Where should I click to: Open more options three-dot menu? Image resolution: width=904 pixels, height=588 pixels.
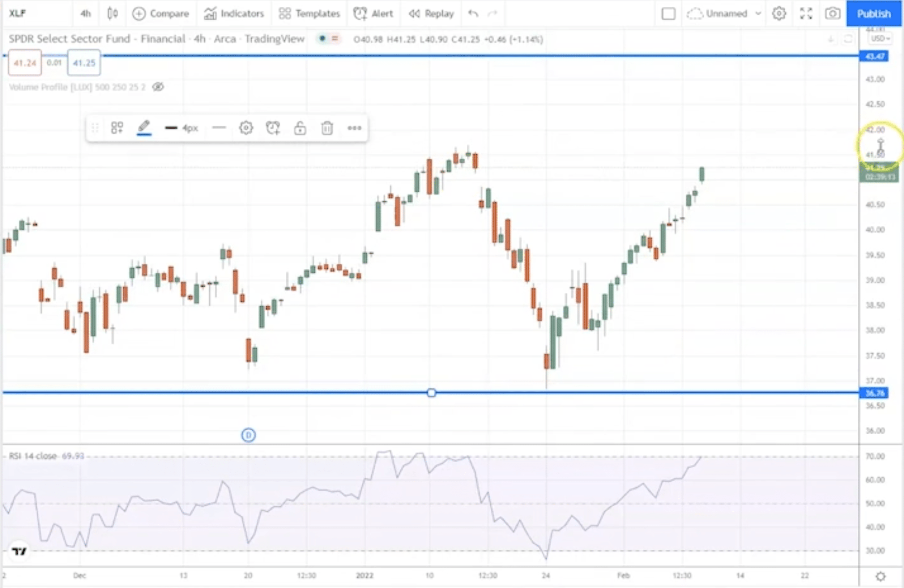pyautogui.click(x=354, y=128)
